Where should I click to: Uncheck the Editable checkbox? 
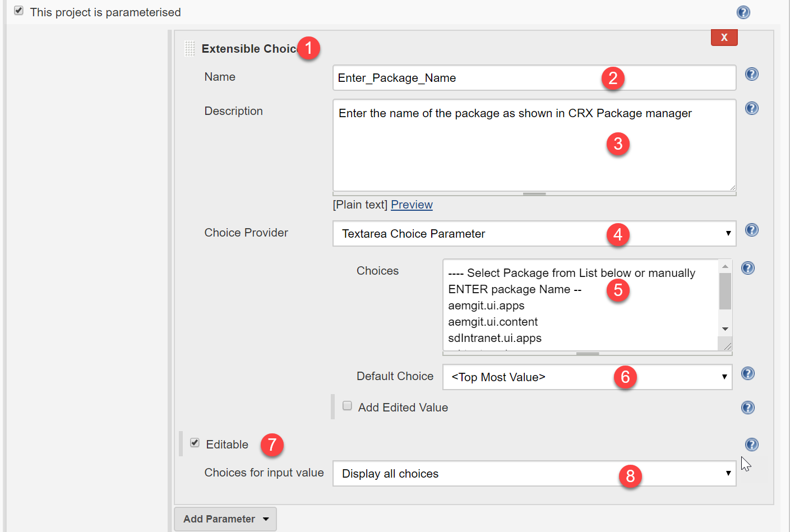[195, 443]
